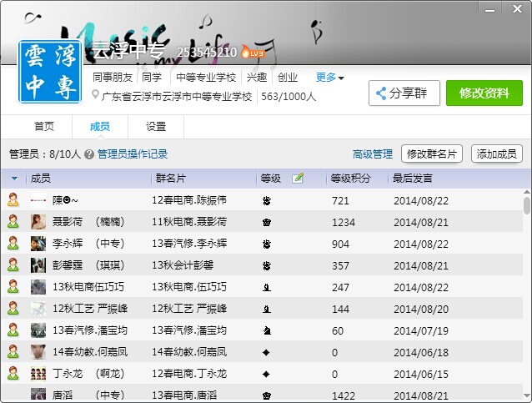
Task: Click the admin role icon for 丁永龙
Action: [x=13, y=374]
